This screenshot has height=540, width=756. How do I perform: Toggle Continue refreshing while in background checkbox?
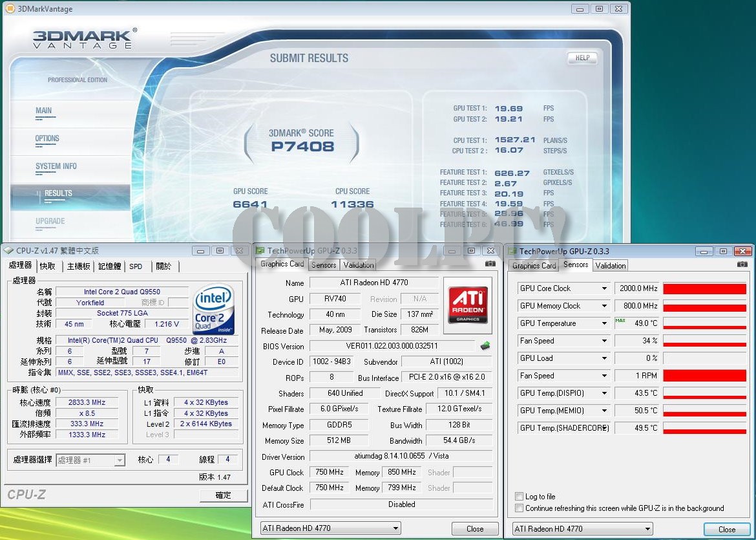coord(519,508)
